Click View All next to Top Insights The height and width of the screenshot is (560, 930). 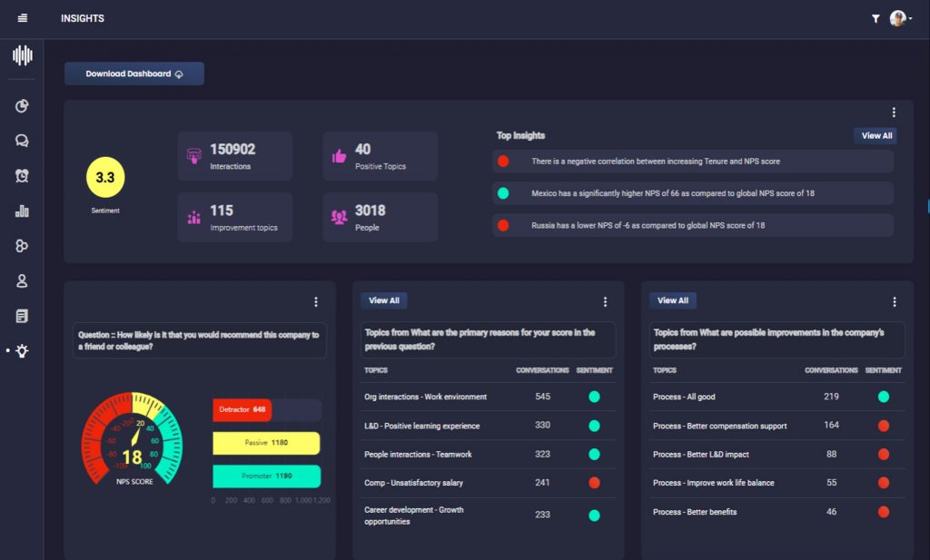pyautogui.click(x=876, y=135)
